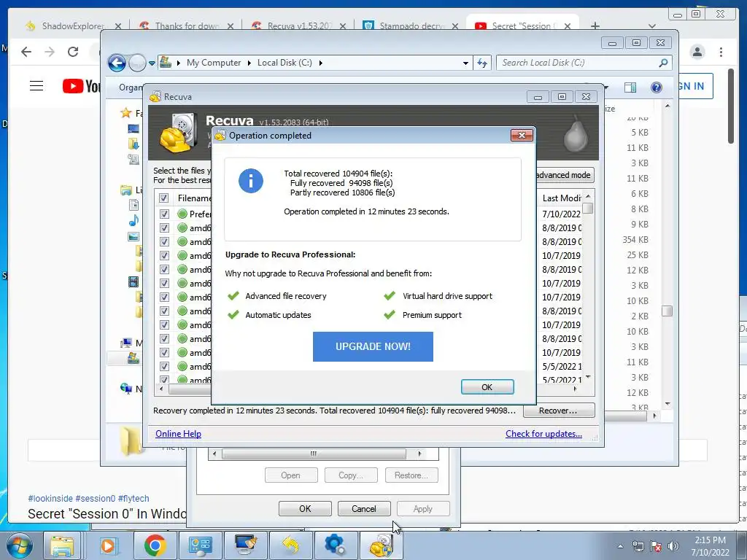Open Chrome profile avatar icon
The width and height of the screenshot is (747, 560).
coord(697,52)
